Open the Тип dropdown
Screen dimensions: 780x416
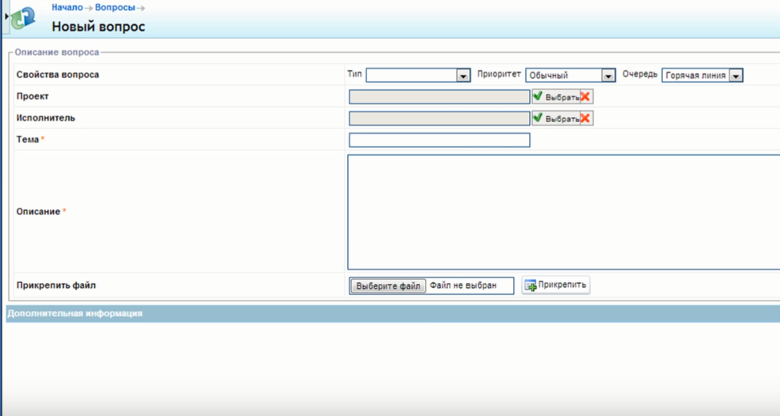(x=418, y=75)
